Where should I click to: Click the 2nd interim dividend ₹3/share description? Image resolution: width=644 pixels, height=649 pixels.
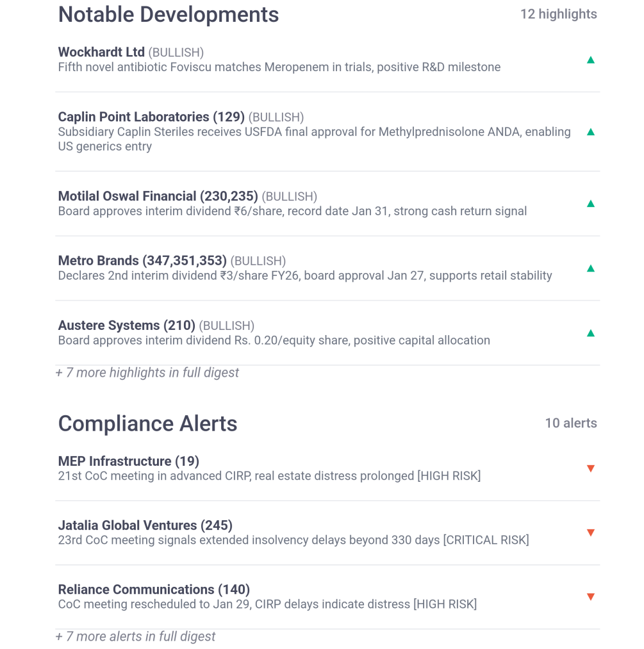(305, 275)
